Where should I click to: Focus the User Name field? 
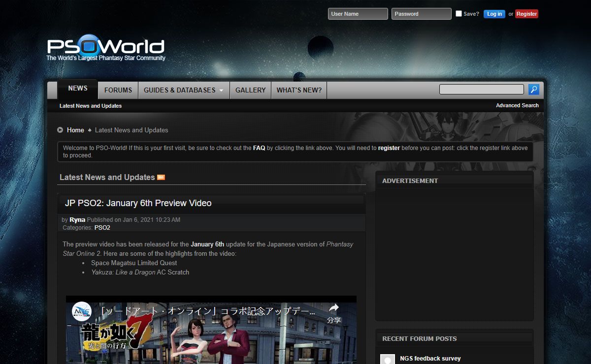358,14
